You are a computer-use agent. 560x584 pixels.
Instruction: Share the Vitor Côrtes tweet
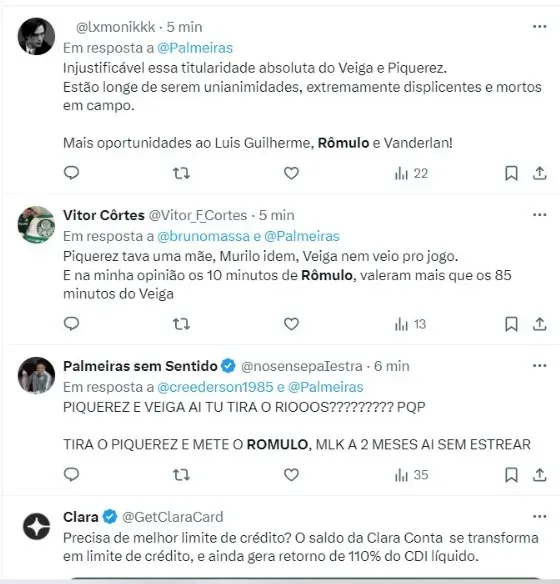[x=540, y=324]
